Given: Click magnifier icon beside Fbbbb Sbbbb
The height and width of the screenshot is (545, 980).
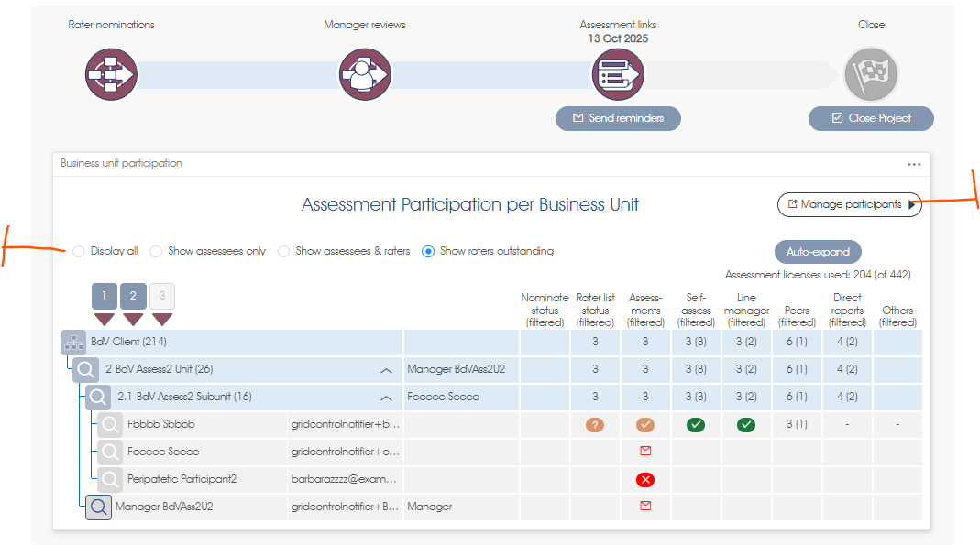Looking at the screenshot, I should click(x=110, y=424).
